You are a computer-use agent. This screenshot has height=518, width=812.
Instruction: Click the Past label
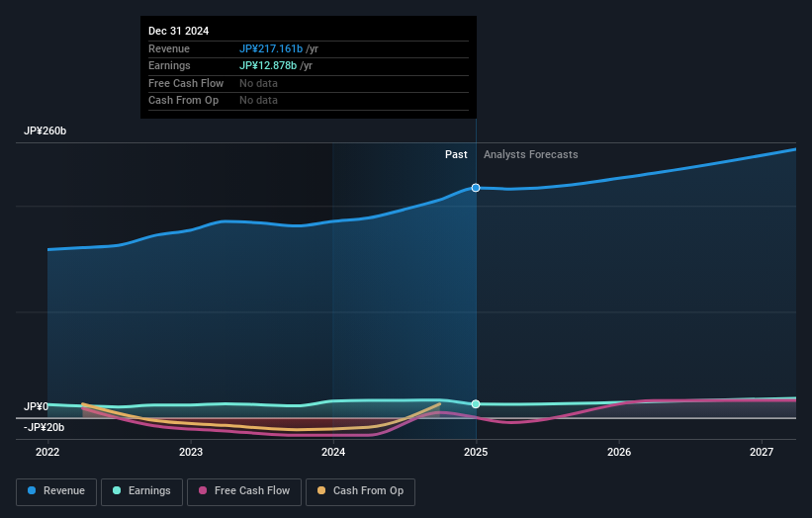pyautogui.click(x=456, y=154)
